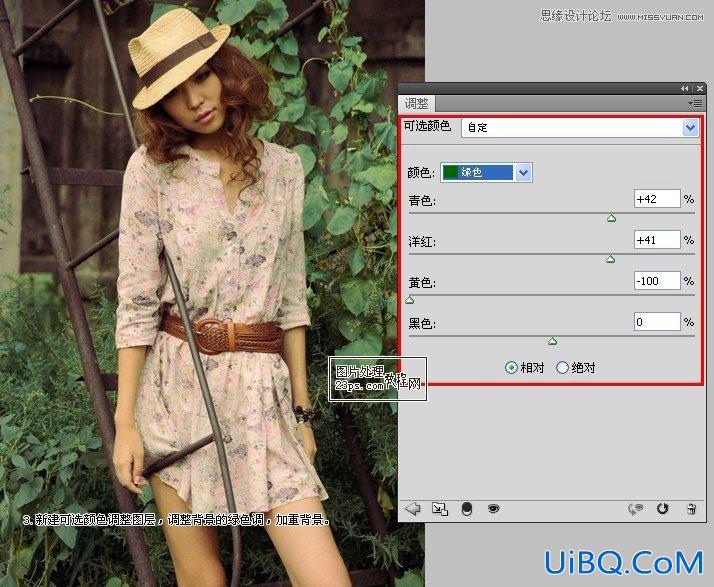The image size is (714, 587).
Task: Click the 黑色: label
Action: (x=422, y=324)
